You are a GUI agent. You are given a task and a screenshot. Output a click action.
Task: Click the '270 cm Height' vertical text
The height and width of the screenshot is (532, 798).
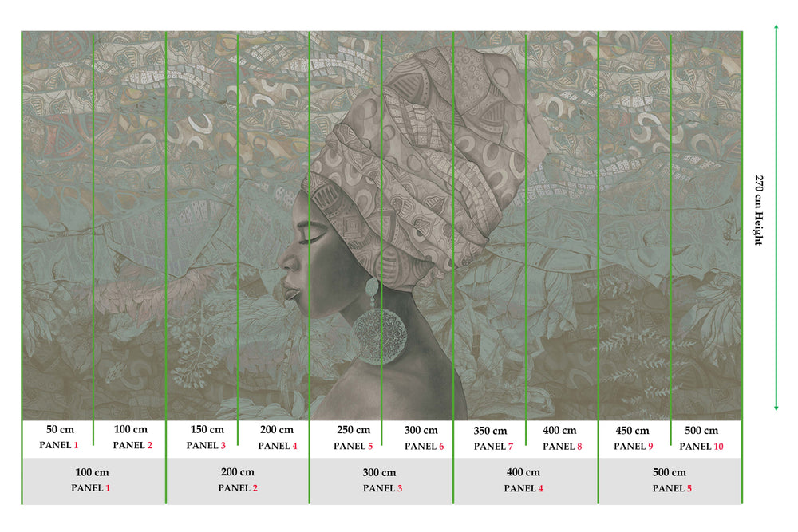(x=758, y=211)
